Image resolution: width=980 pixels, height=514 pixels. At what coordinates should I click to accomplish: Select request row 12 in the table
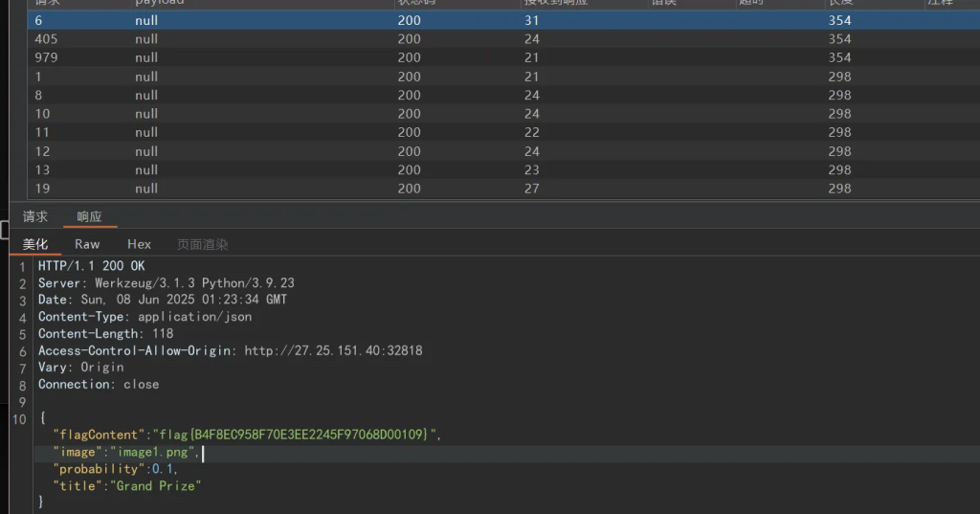click(503, 150)
